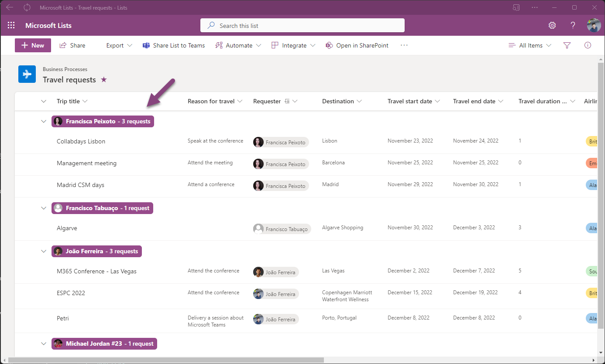Open the details pane info icon
This screenshot has width=605, height=364.
coord(588,45)
